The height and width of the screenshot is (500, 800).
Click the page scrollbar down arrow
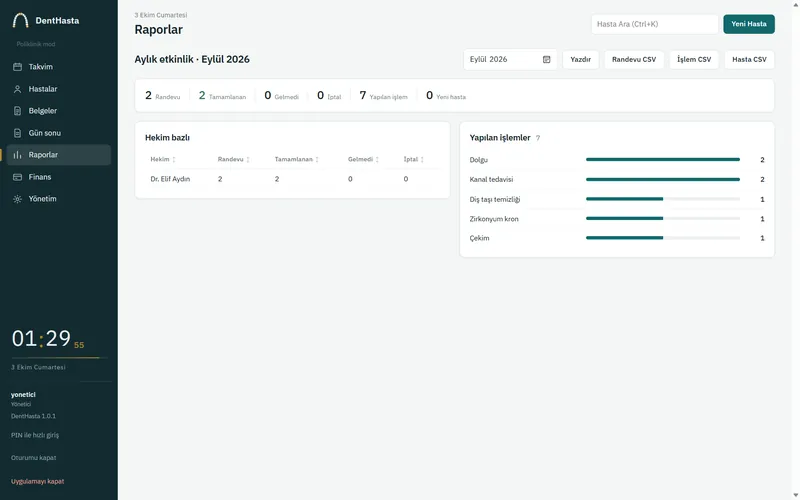click(795, 496)
